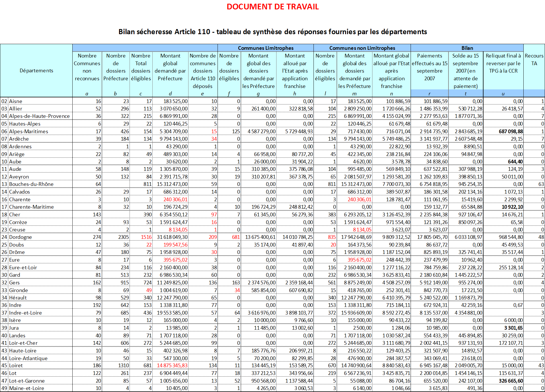Select the 'Départements' column header
The width and height of the screenshot is (545, 392).
pyautogui.click(x=36, y=71)
